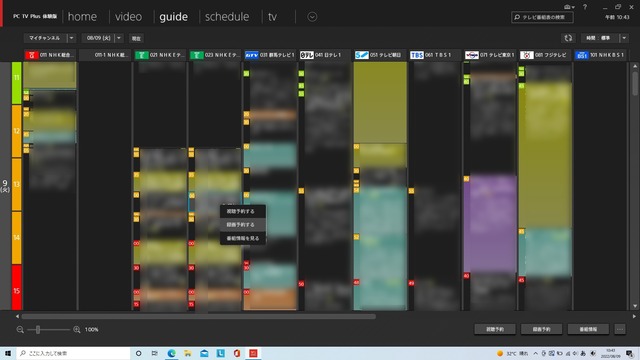Open the マイチャンネル dropdown arrow

point(71,38)
